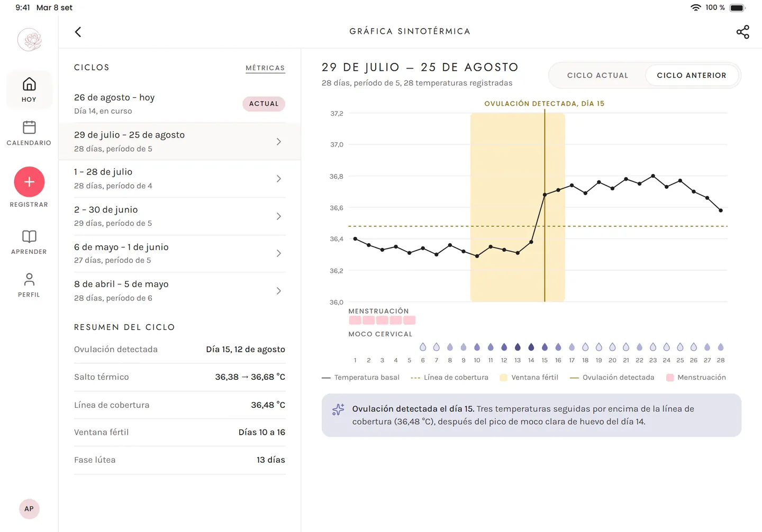The height and width of the screenshot is (532, 762).
Task: Tap the AP avatar badge
Action: pos(29,509)
